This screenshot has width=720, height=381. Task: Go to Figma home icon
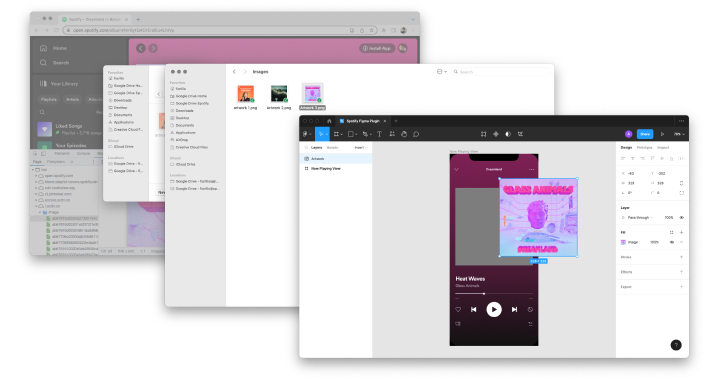tap(329, 121)
